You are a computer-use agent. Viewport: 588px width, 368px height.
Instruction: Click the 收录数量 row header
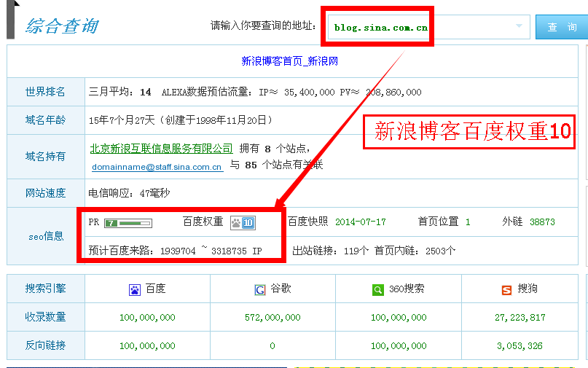(x=45, y=317)
